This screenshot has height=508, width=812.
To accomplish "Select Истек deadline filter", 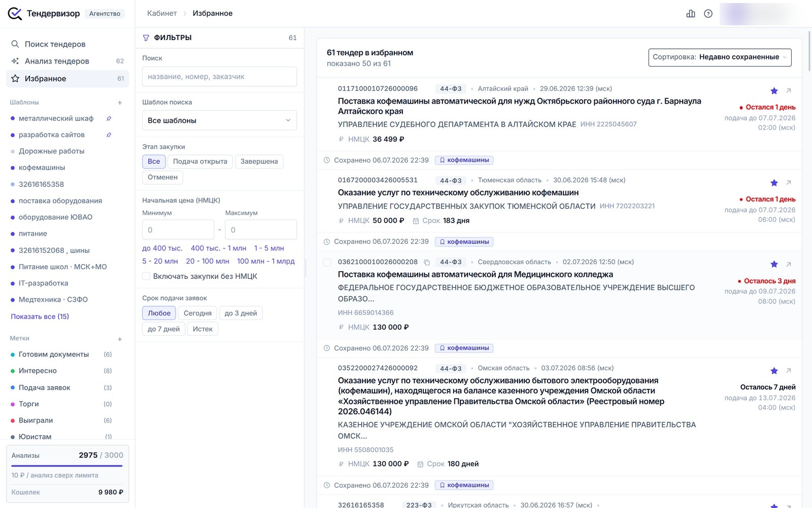I will tap(202, 329).
